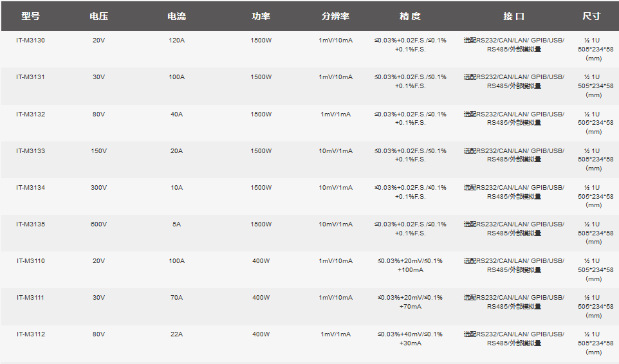The image size is (619, 364).
Task: Click the 150V voltage cell
Action: tap(98, 151)
